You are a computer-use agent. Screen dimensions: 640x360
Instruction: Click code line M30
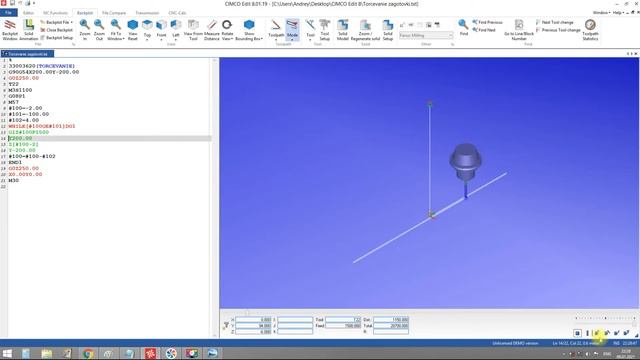tap(13, 180)
